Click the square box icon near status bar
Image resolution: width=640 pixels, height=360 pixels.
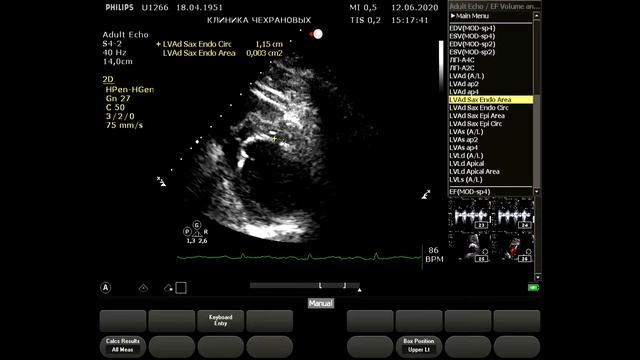(x=181, y=288)
